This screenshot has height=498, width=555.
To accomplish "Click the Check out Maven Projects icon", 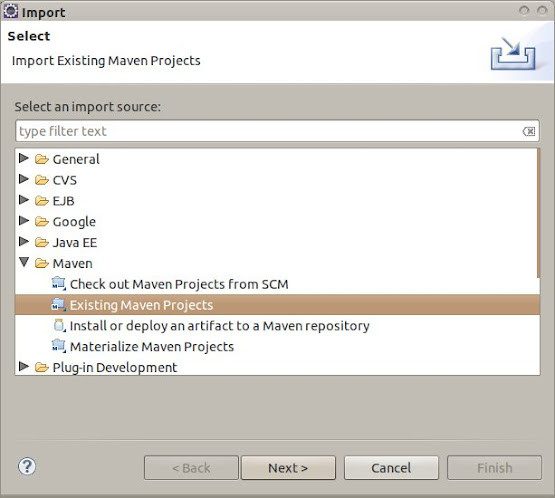I will tap(59, 284).
